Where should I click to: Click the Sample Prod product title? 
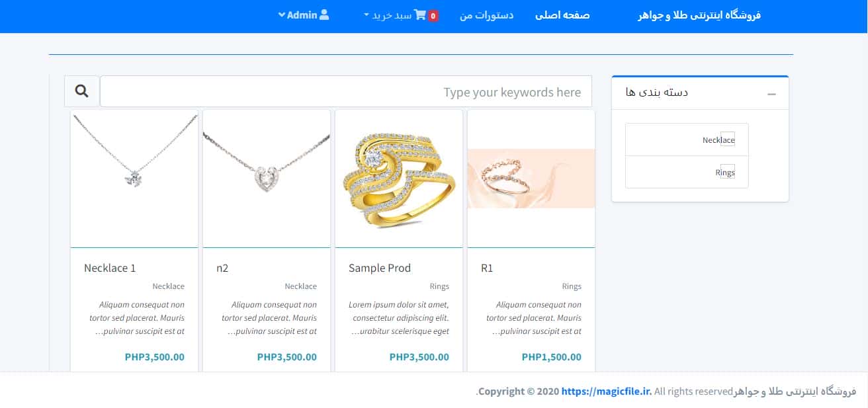tap(380, 268)
